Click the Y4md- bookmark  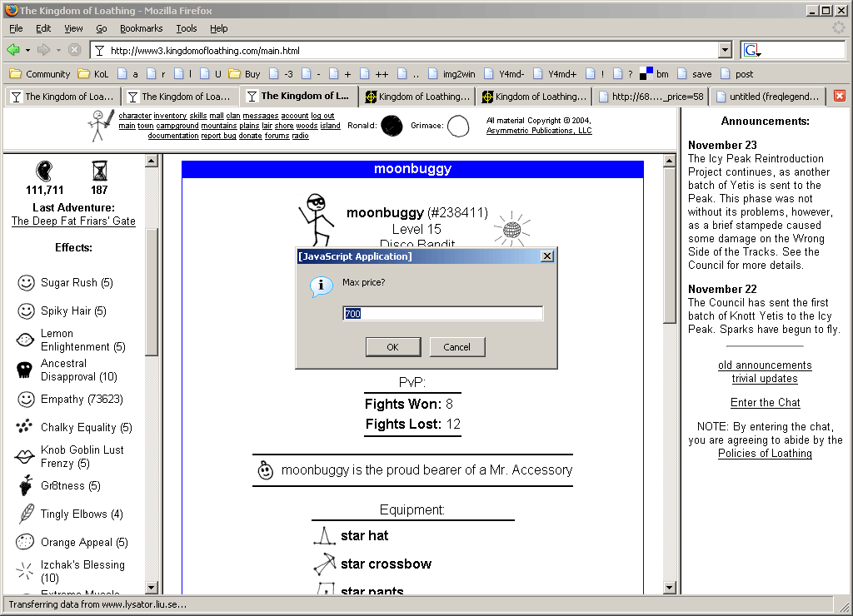tap(504, 74)
